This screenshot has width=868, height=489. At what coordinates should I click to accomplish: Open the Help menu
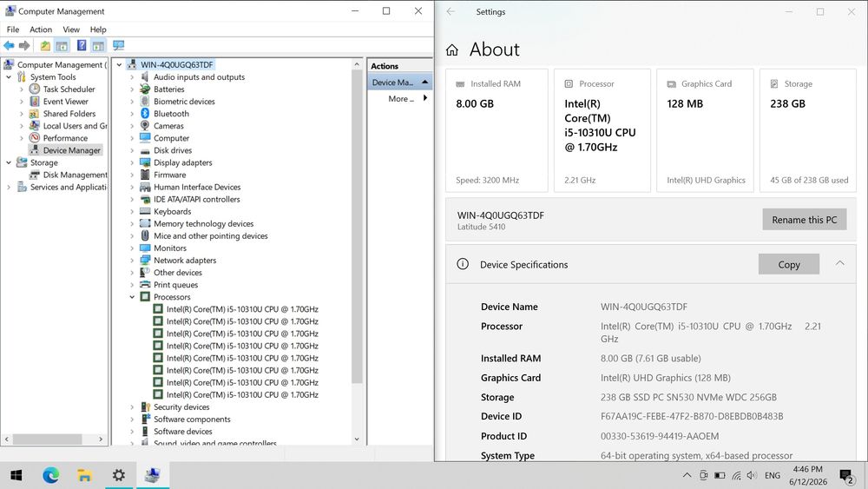pyautogui.click(x=98, y=30)
